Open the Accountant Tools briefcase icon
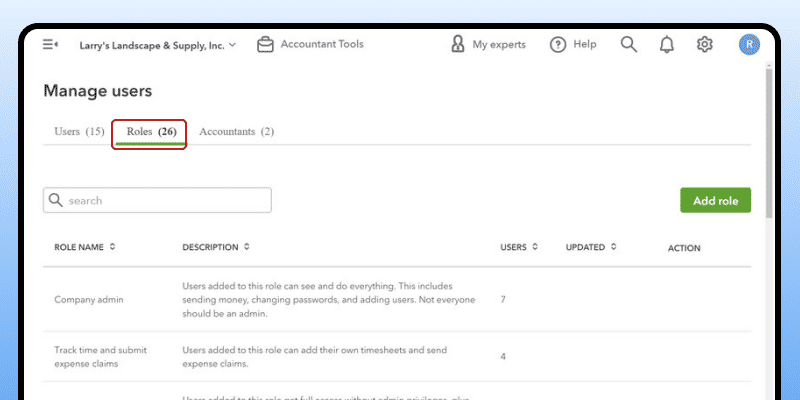The width and height of the screenshot is (800, 400). coord(265,44)
